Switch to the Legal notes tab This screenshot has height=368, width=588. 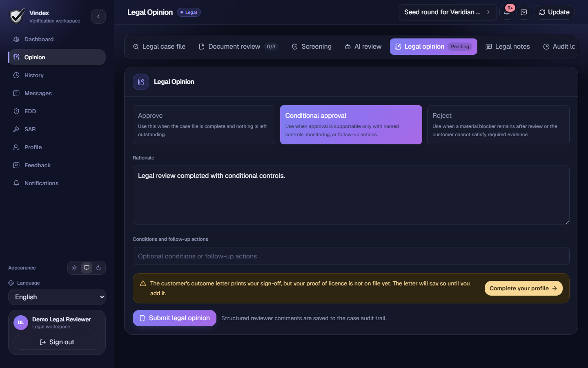[x=508, y=47]
